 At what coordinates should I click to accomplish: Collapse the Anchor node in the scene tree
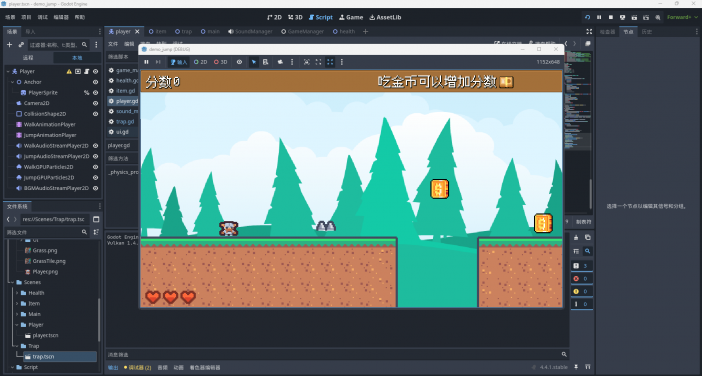coord(13,82)
